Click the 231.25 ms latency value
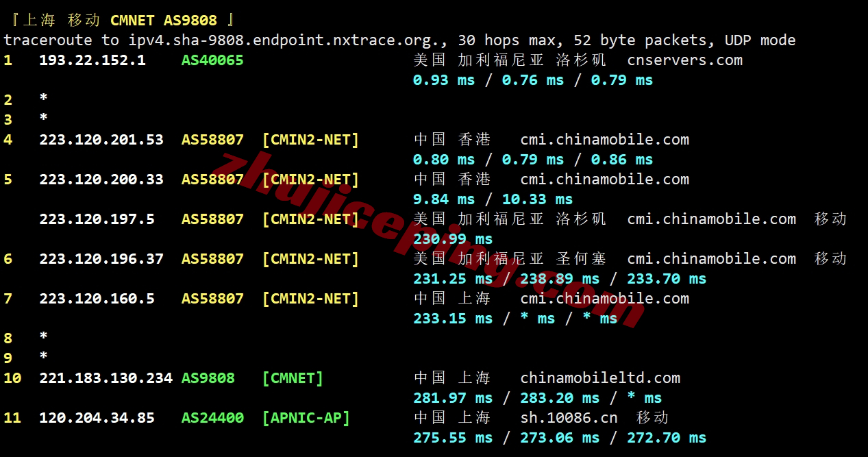This screenshot has width=868, height=457. tap(453, 279)
